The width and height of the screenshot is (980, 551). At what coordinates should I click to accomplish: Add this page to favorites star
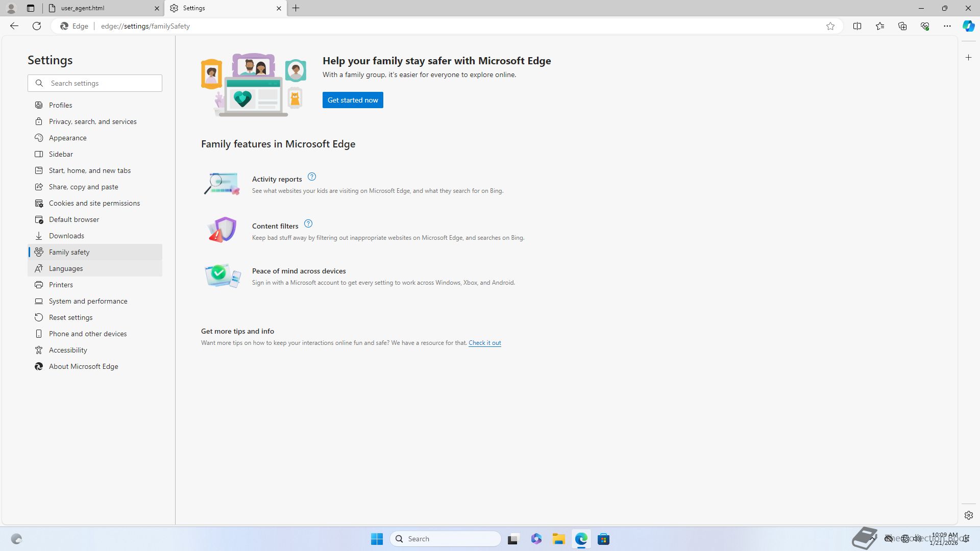tap(830, 26)
